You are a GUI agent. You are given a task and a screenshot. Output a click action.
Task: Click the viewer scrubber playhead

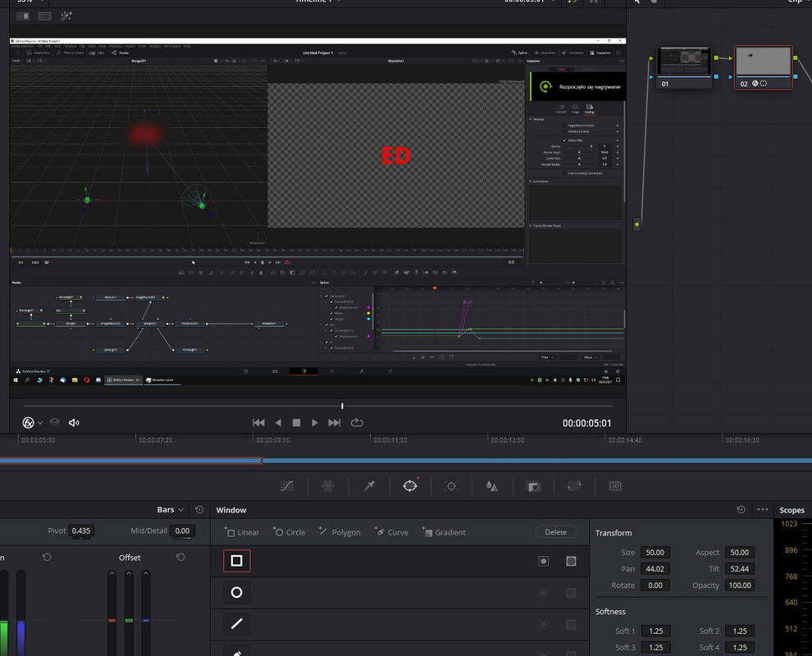click(x=342, y=406)
